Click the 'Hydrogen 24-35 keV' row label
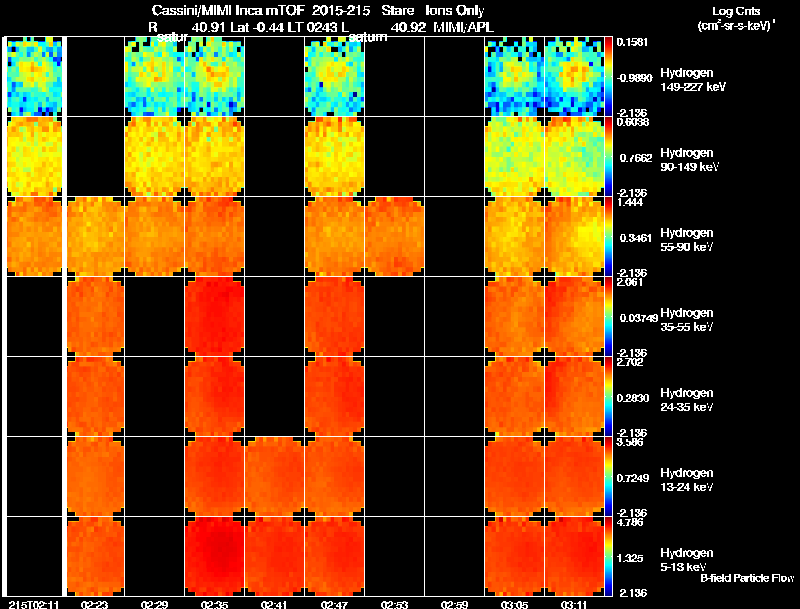 click(x=687, y=400)
